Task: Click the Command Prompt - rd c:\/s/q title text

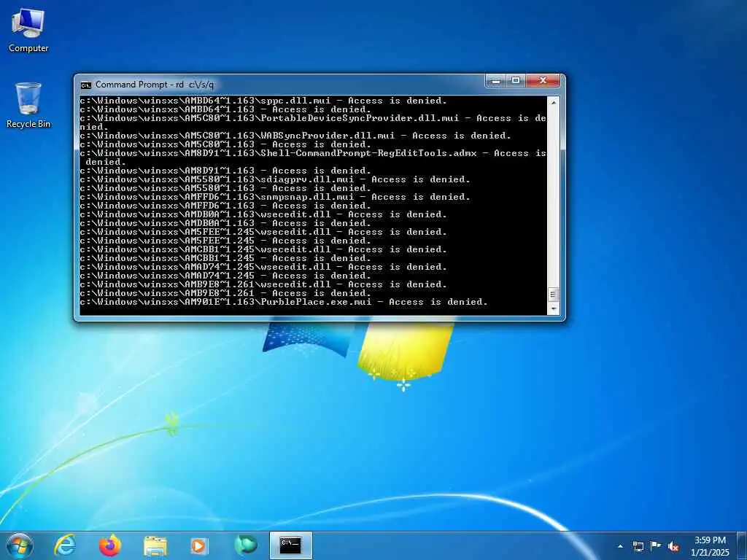Action: coord(155,85)
